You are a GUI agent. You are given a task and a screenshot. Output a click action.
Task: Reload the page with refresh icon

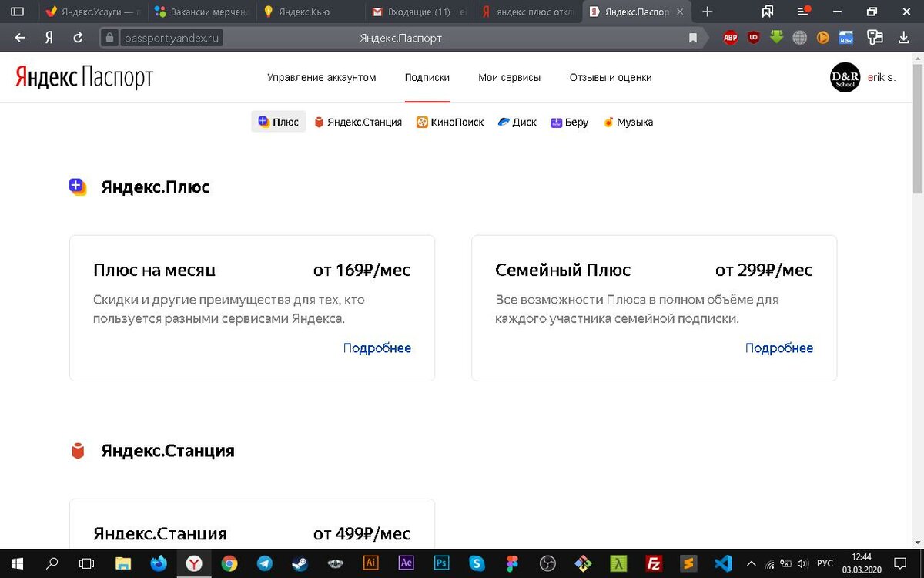click(x=78, y=38)
